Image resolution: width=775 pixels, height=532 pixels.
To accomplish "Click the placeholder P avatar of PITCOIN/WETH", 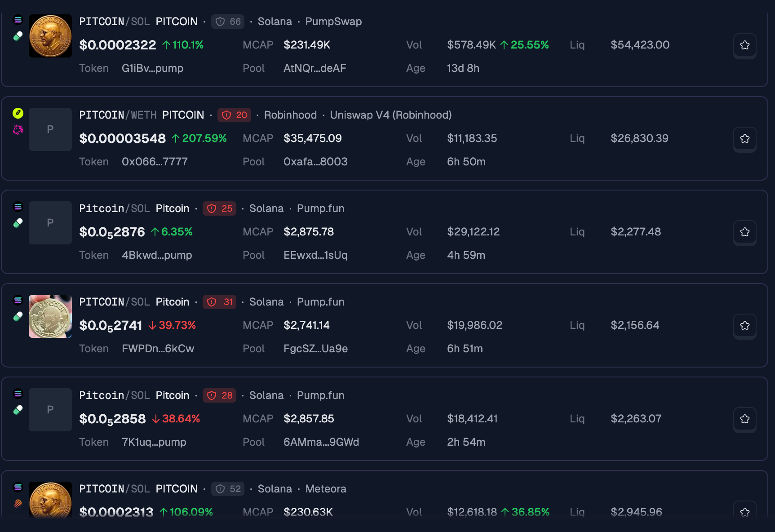I will pyautogui.click(x=50, y=129).
